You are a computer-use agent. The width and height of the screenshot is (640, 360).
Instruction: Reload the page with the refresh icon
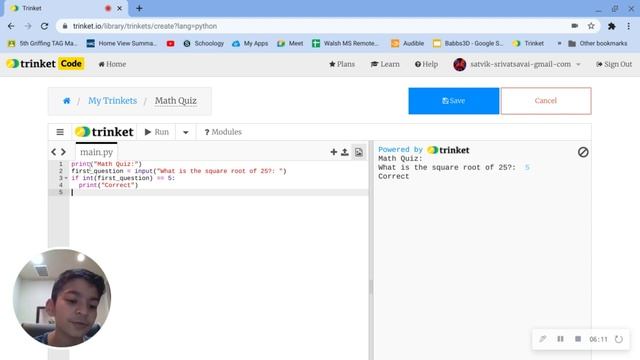pos(44,26)
